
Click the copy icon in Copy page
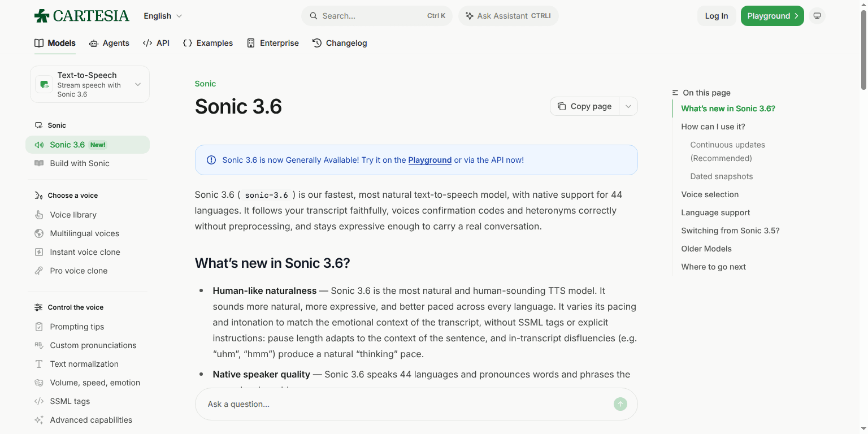coord(562,106)
